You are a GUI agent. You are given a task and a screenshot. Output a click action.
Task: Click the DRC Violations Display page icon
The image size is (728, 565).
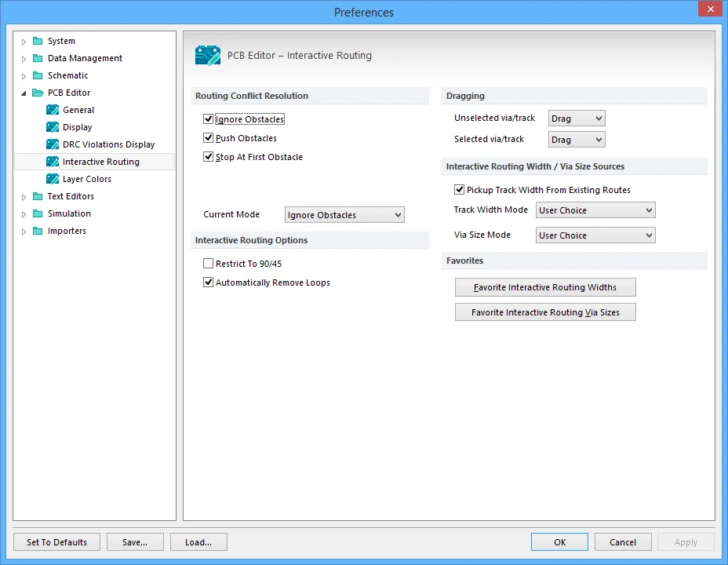click(x=53, y=144)
